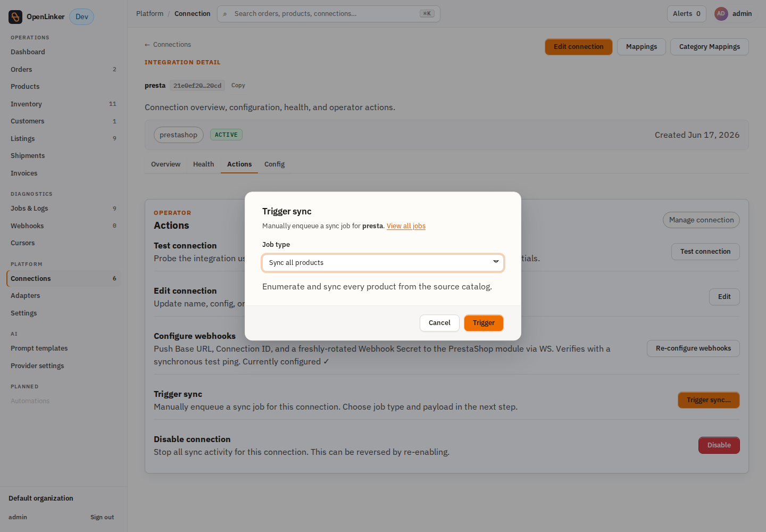Open the Job type dropdown
Screen dimensions: 766x532
[383, 263]
